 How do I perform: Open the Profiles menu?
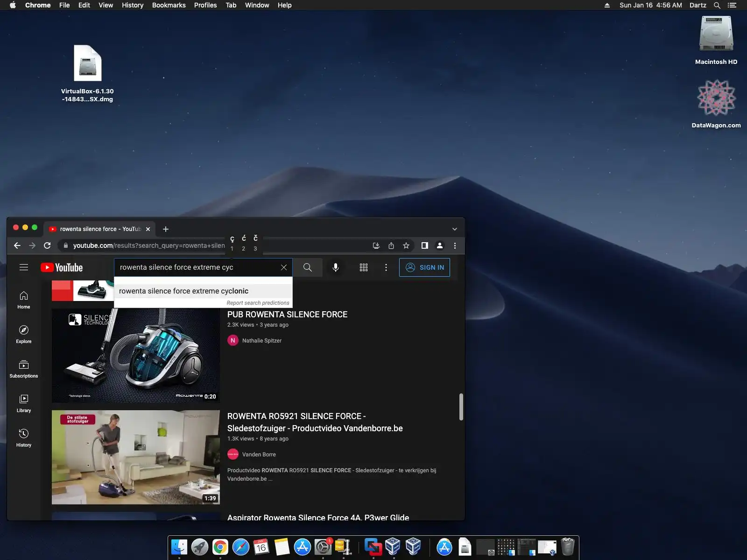coord(205,5)
